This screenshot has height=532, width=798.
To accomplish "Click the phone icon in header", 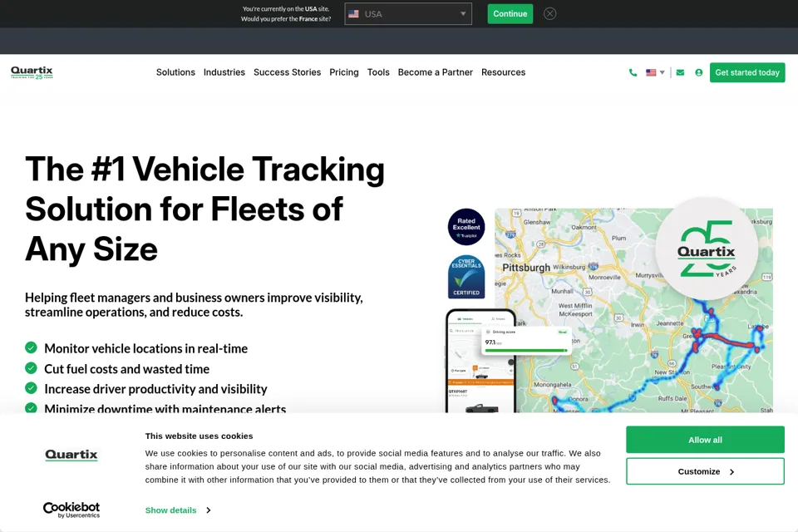I will (633, 73).
